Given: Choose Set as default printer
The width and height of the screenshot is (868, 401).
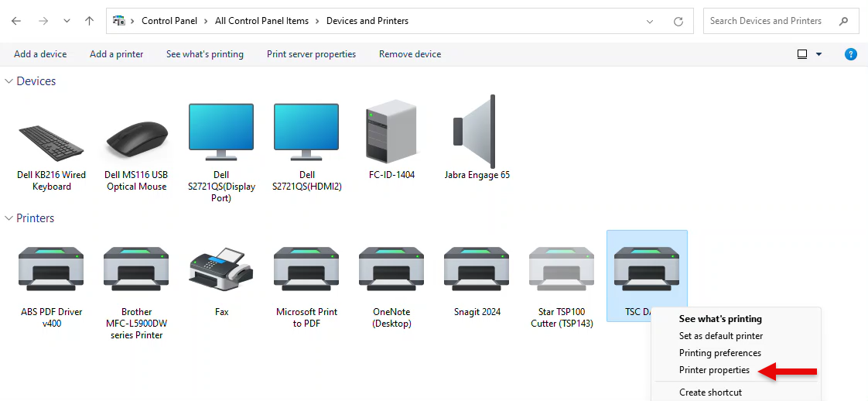Looking at the screenshot, I should click(721, 336).
